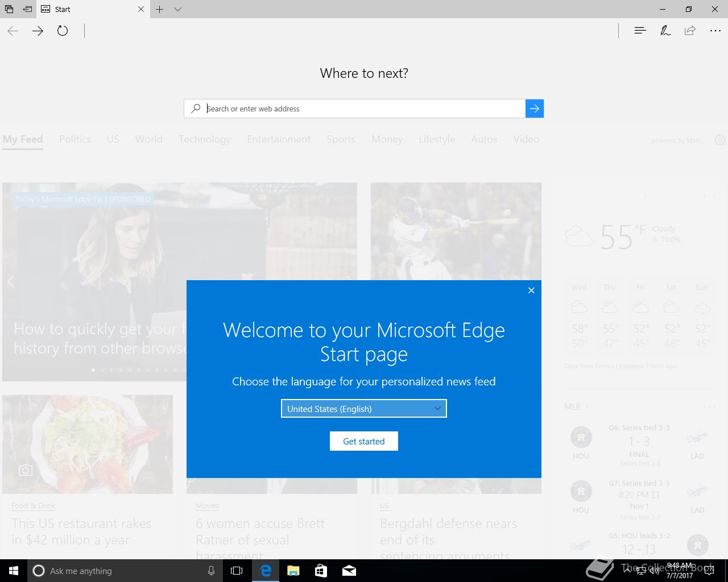Open feed settings gear icon
Viewport: 728px width, 582px height.
pos(720,140)
